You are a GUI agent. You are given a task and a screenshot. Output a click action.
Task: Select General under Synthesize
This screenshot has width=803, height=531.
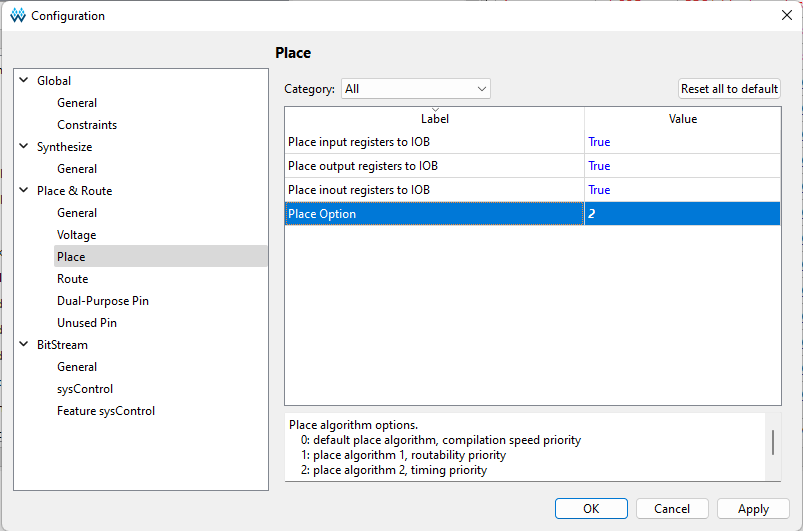tap(77, 169)
